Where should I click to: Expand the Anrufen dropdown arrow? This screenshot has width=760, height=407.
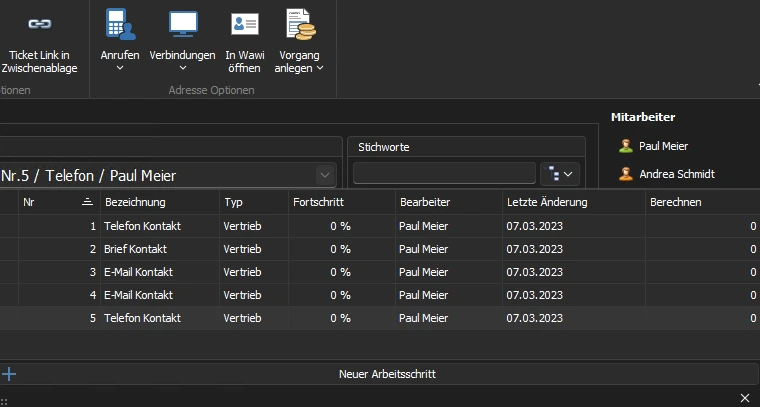(120, 68)
